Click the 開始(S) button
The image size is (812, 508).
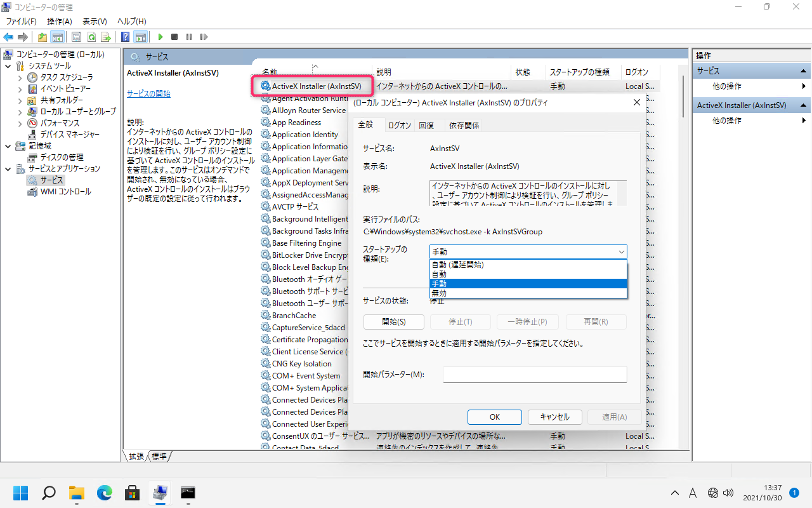393,322
